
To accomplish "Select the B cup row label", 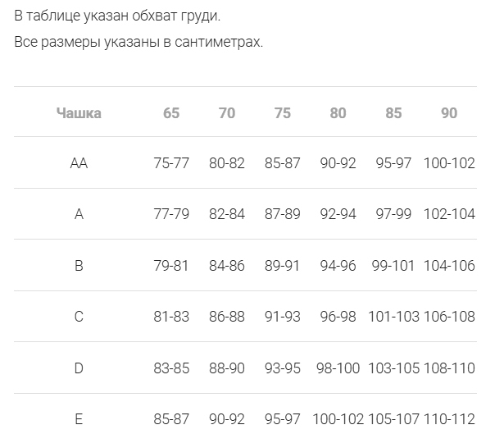I will pyautogui.click(x=79, y=266).
